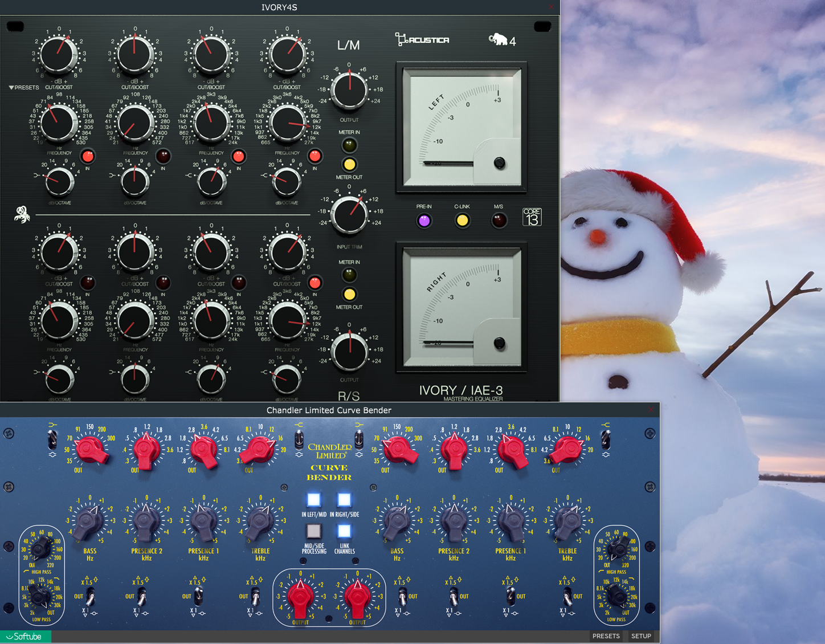
Task: Flip the left channel treble shelf/bell switch
Action: click(299, 439)
